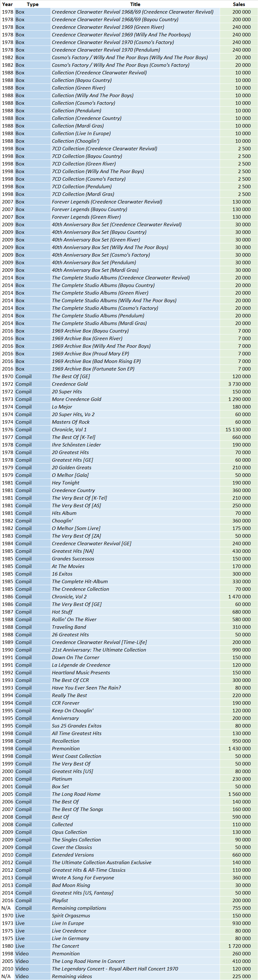Select the 'The Long Road Home' compilation title
Viewport: 258px width, 980px height.
pos(76,794)
